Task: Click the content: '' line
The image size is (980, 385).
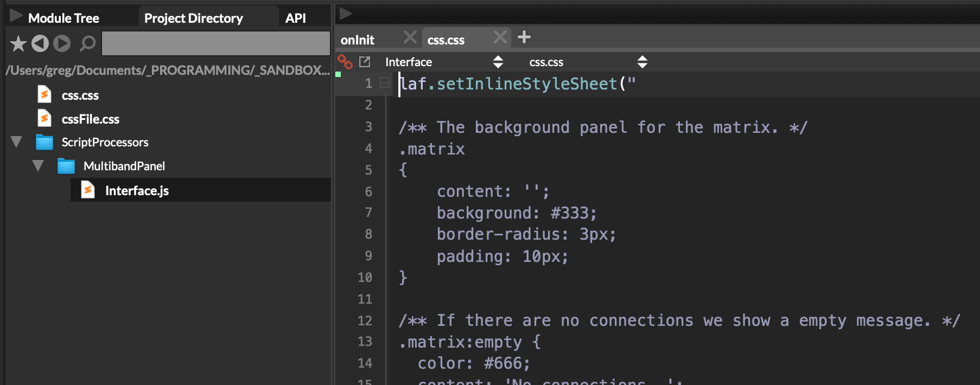Action: [x=493, y=191]
